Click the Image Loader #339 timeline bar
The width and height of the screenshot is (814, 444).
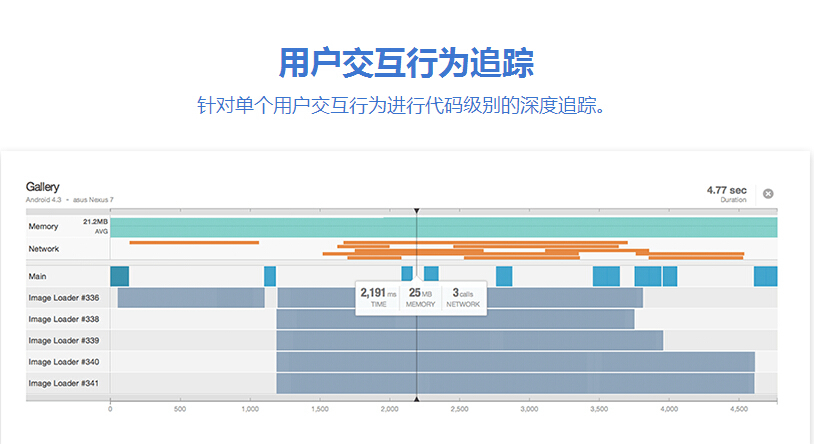coord(470,340)
